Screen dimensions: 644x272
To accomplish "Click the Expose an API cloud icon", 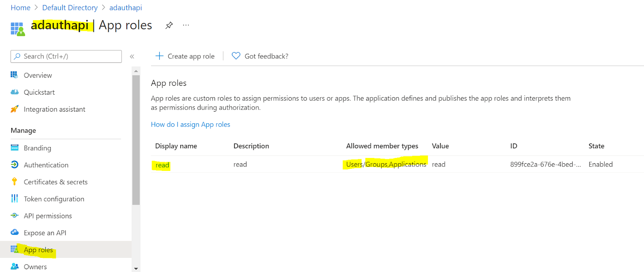I will point(14,232).
